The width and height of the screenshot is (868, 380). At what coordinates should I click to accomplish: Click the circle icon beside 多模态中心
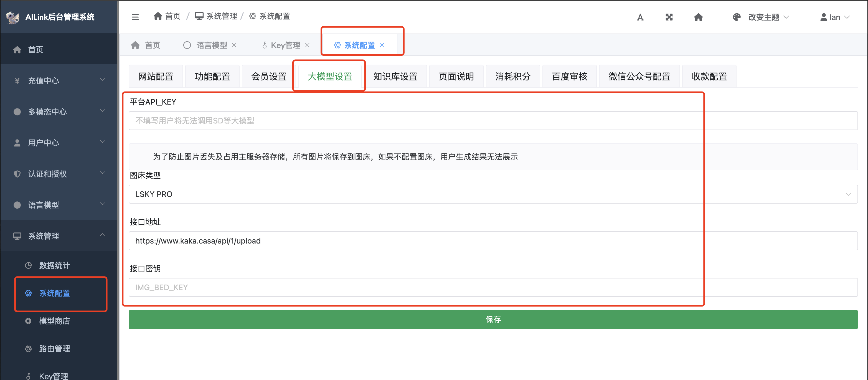[x=17, y=112]
